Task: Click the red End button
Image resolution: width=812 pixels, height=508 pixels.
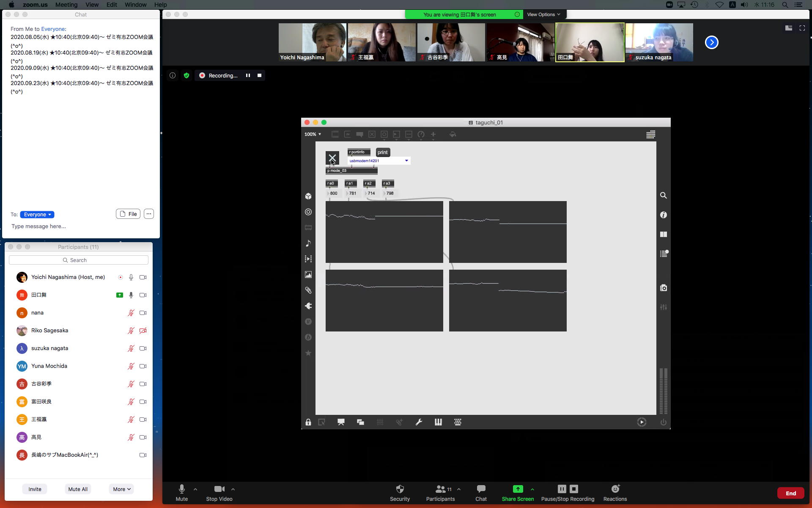Action: tap(790, 493)
